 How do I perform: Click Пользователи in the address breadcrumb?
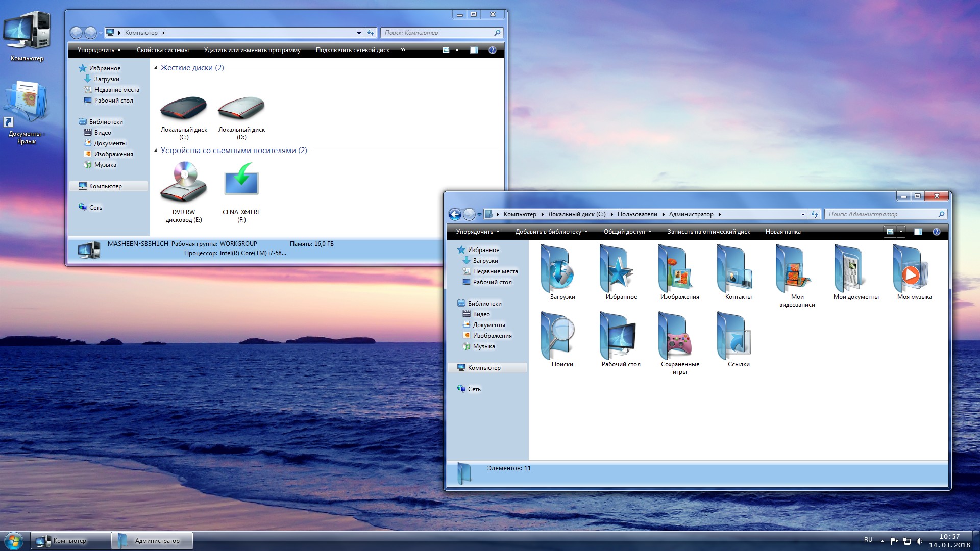click(637, 214)
